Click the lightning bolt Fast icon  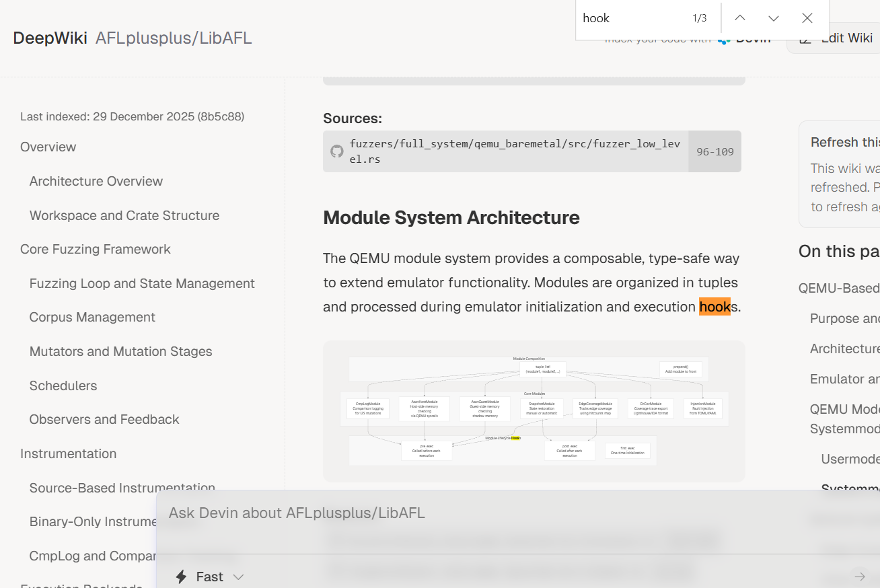[181, 577]
